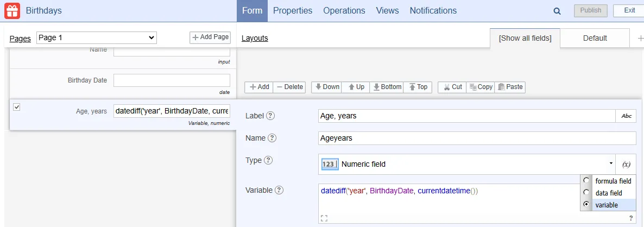Click the Abc label formatting icon
Image resolution: width=644 pixels, height=227 pixels.
626,116
